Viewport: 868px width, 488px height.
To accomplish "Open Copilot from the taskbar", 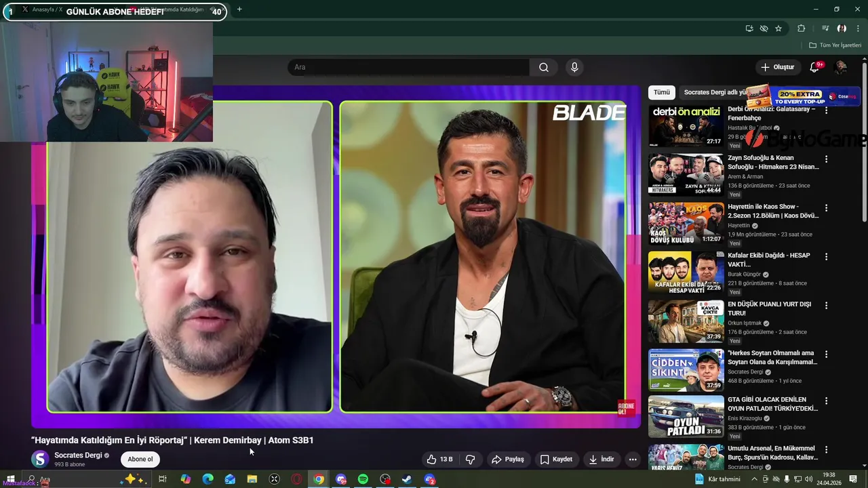I will (185, 479).
